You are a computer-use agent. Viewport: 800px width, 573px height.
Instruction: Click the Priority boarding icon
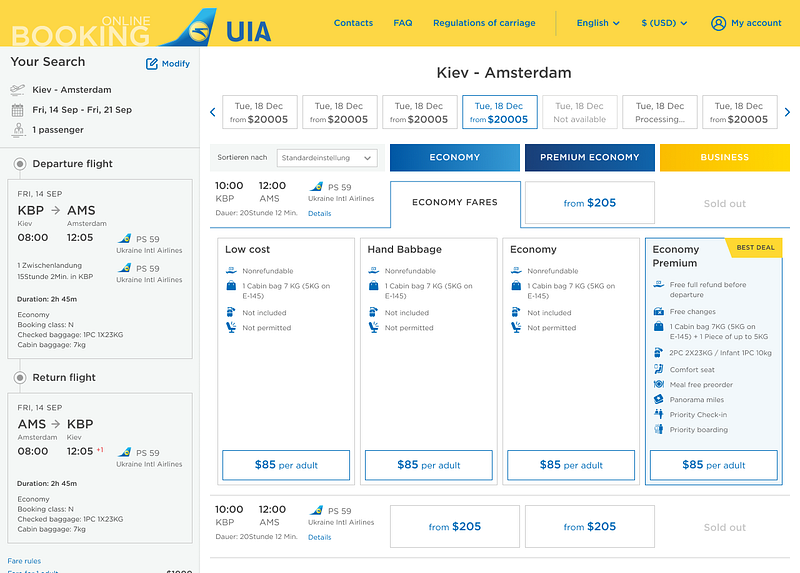pyautogui.click(x=659, y=429)
